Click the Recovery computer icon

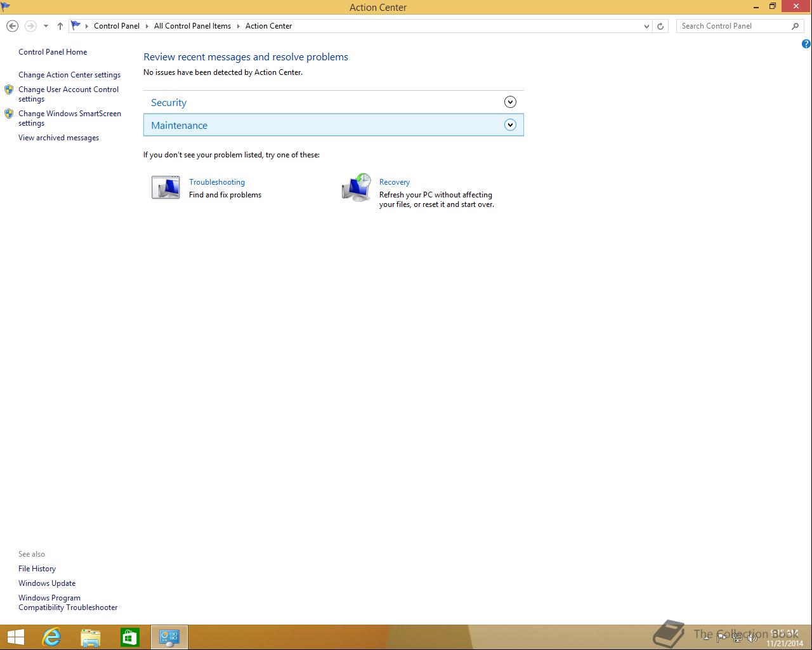(x=357, y=187)
